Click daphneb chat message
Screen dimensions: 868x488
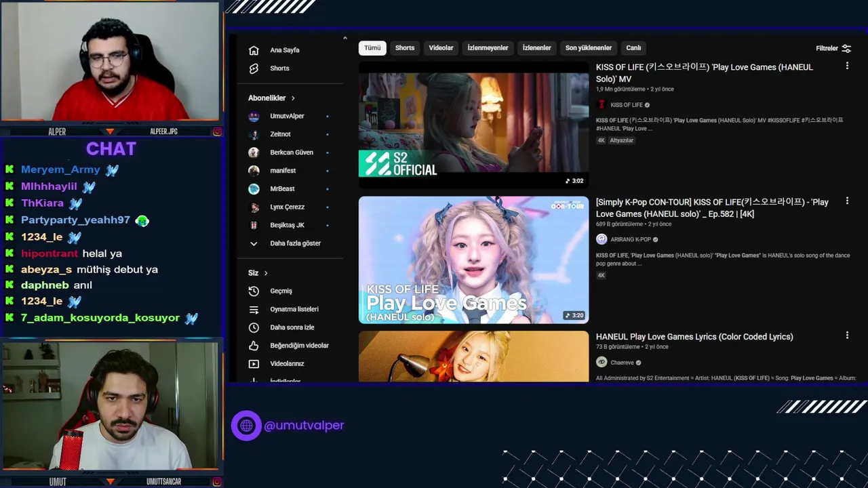pos(56,285)
